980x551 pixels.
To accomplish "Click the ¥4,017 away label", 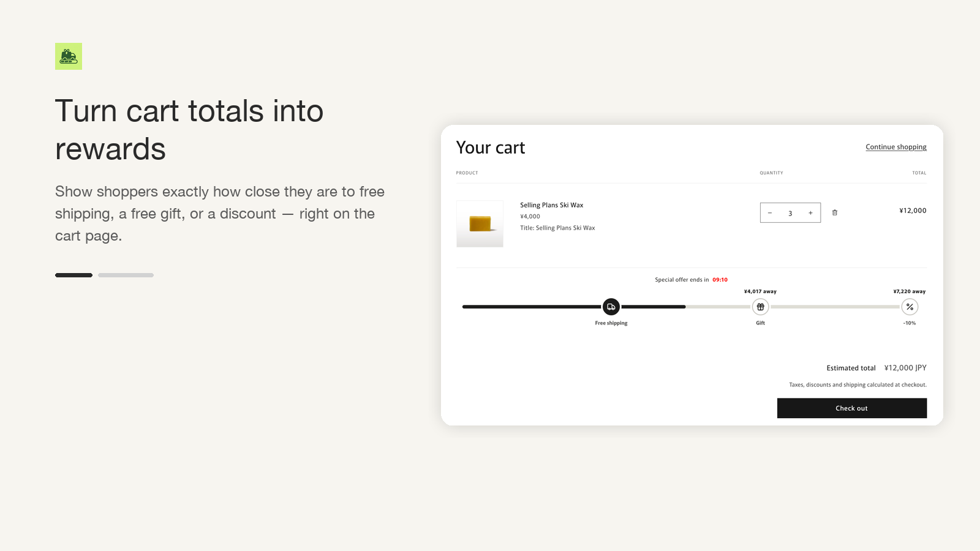I will point(760,291).
